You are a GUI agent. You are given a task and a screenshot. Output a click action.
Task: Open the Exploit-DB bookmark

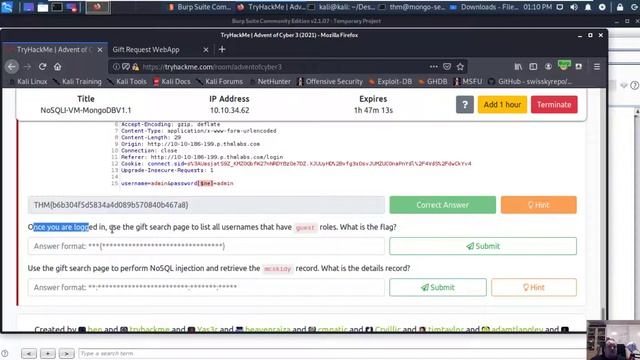pyautogui.click(x=390, y=82)
